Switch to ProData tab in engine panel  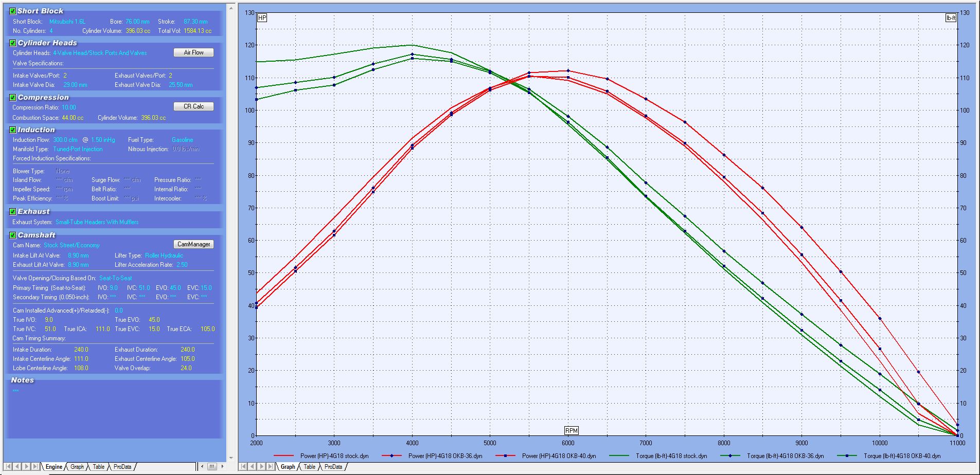tap(122, 467)
